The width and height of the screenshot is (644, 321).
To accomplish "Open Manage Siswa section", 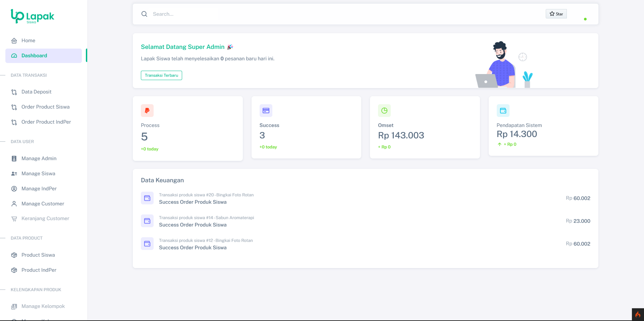I will [38, 174].
